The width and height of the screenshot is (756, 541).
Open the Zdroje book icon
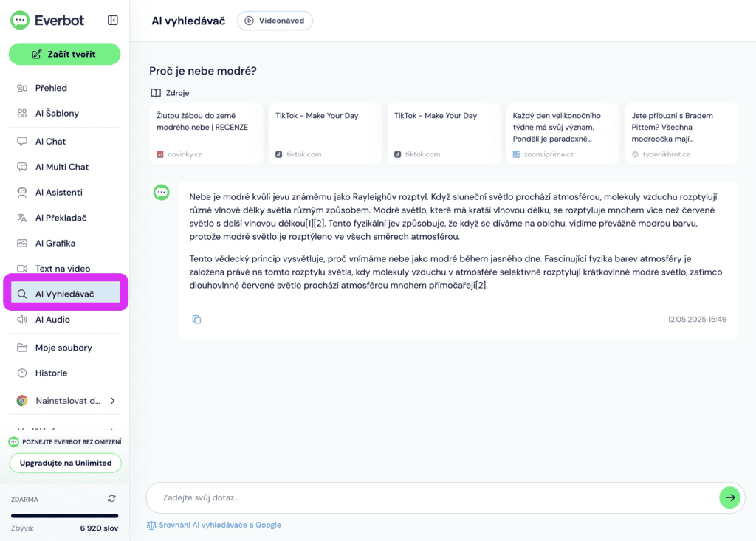(156, 93)
